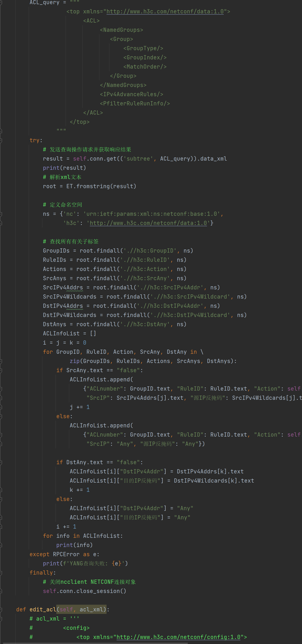
Task: Click the except RPCError as e line
Action: click(64, 555)
